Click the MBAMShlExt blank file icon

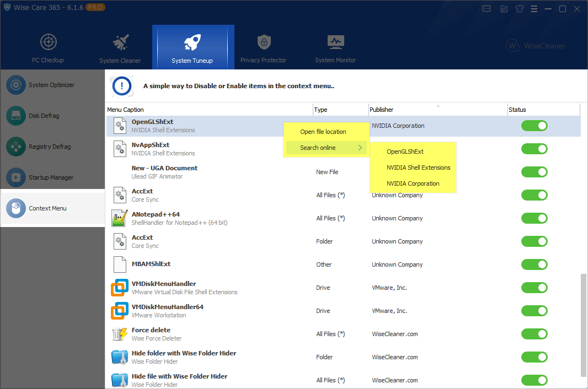pyautogui.click(x=120, y=264)
